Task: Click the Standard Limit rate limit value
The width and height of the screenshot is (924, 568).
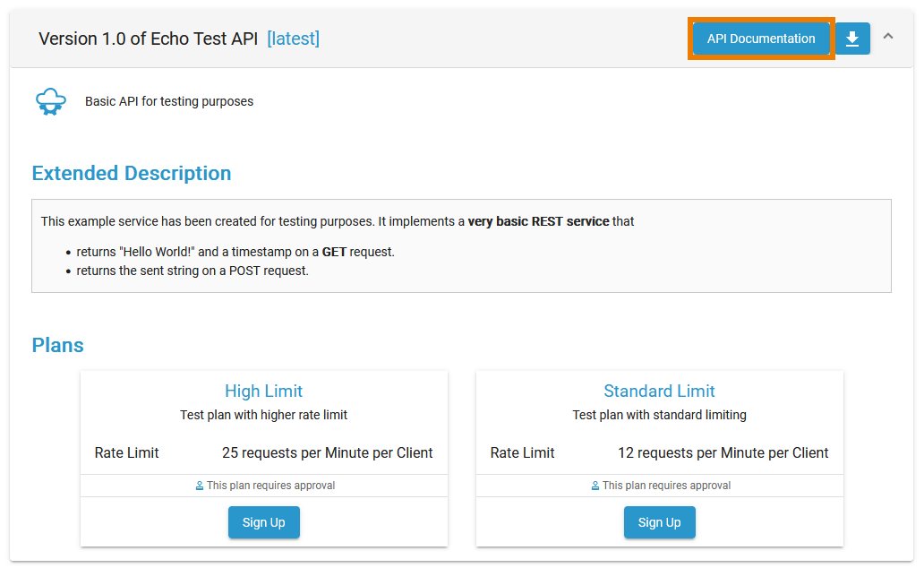Action: pos(723,452)
